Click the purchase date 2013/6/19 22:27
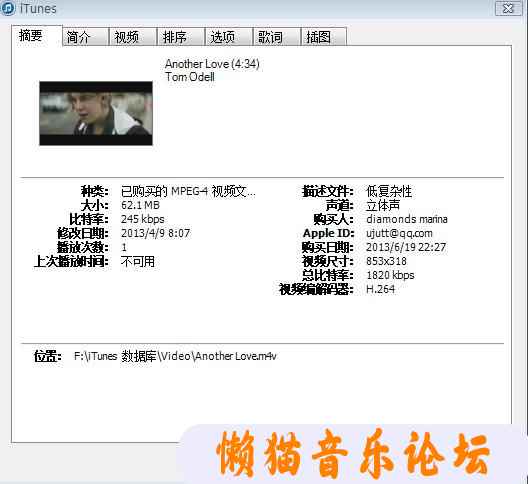528x484 pixels. tap(406, 247)
